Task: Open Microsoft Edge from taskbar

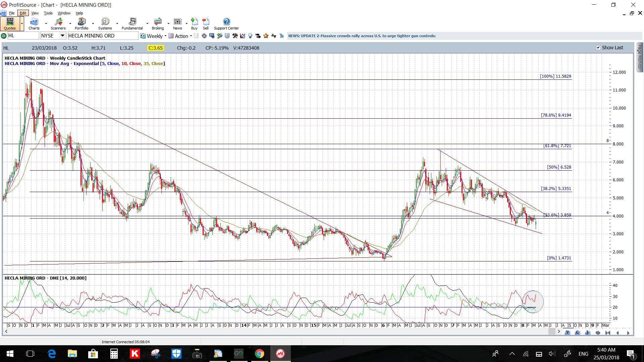Action: [52, 354]
